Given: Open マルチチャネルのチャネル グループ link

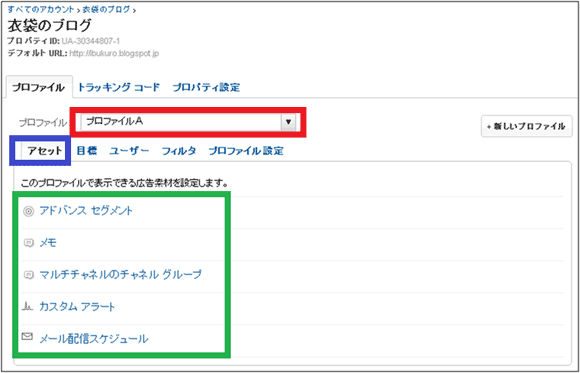Looking at the screenshot, I should 121,275.
